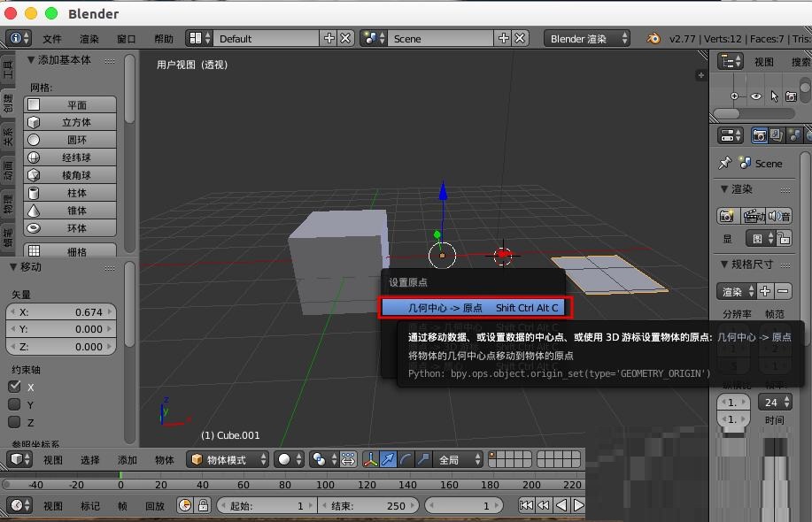Add a render preset with plus button
Image resolution: width=812 pixels, height=522 pixels.
click(765, 291)
